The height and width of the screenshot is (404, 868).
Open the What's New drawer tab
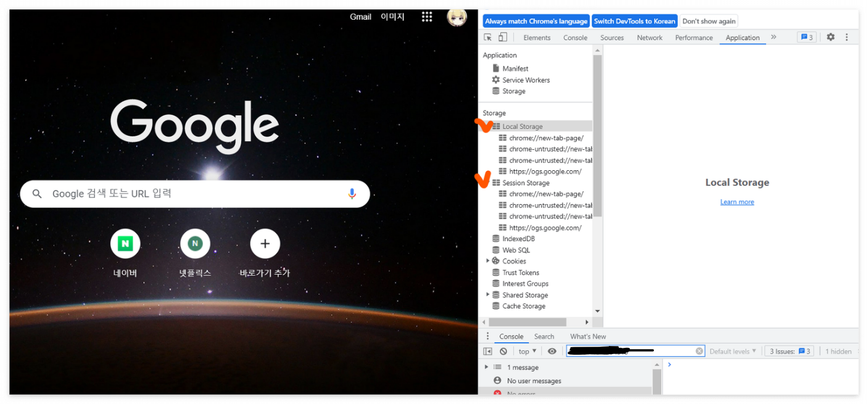tap(588, 336)
